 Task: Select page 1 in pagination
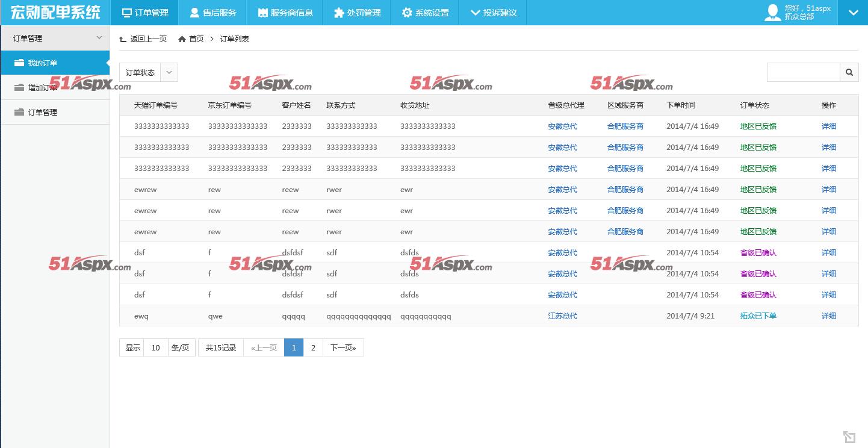click(294, 347)
